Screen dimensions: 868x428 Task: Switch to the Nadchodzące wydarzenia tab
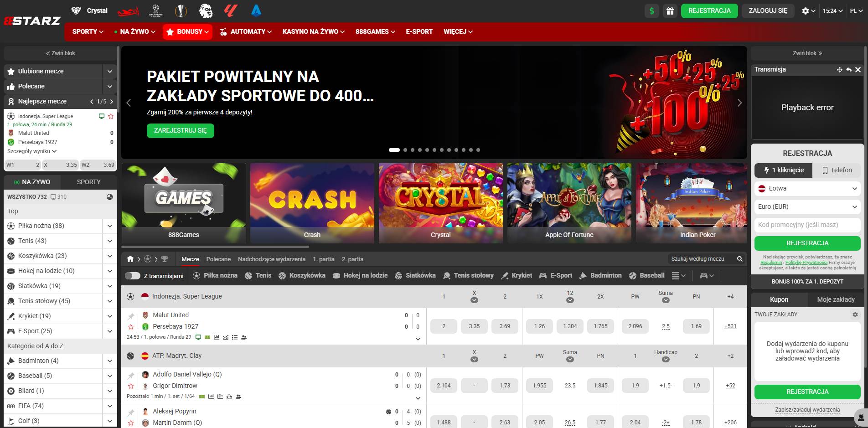click(x=272, y=259)
